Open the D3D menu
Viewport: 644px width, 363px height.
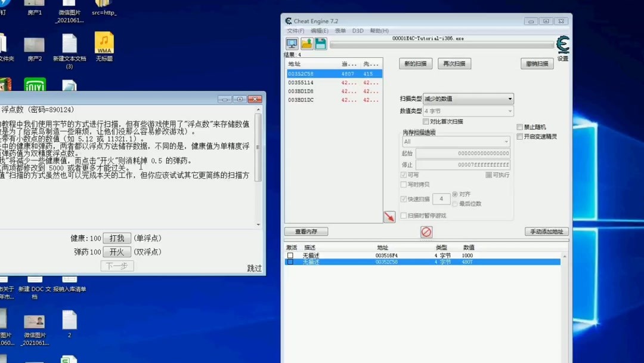coord(357,30)
